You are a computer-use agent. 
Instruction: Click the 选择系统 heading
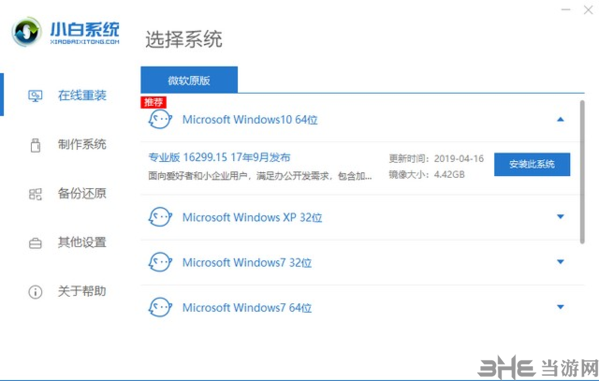click(184, 39)
